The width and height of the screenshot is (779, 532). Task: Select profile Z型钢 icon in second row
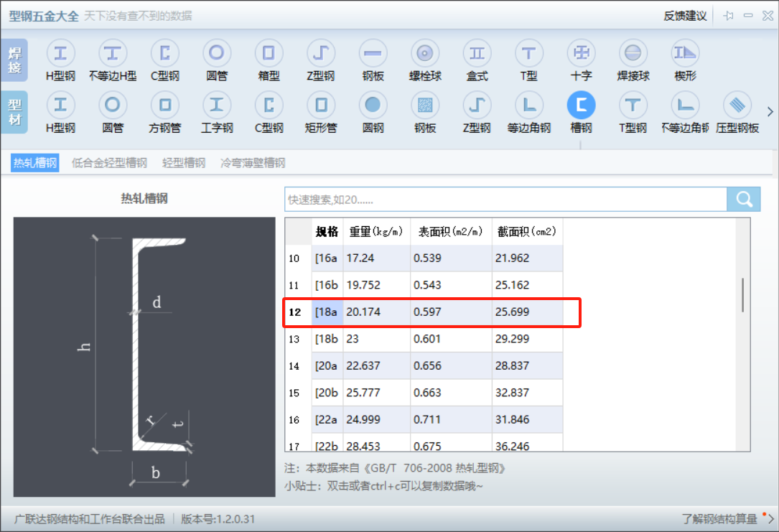coord(477,105)
